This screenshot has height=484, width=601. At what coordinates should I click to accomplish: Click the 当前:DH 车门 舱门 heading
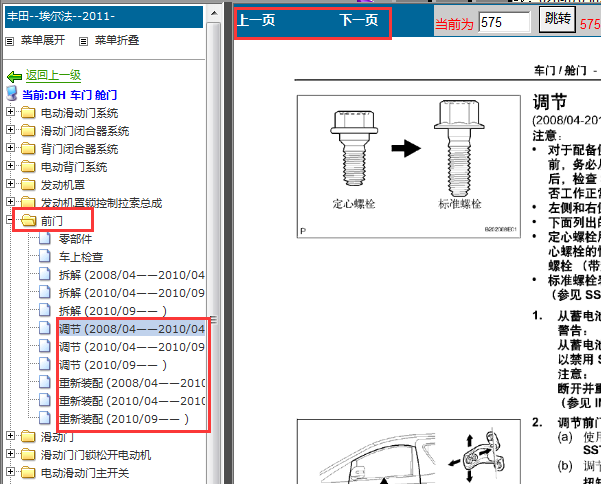[x=69, y=95]
